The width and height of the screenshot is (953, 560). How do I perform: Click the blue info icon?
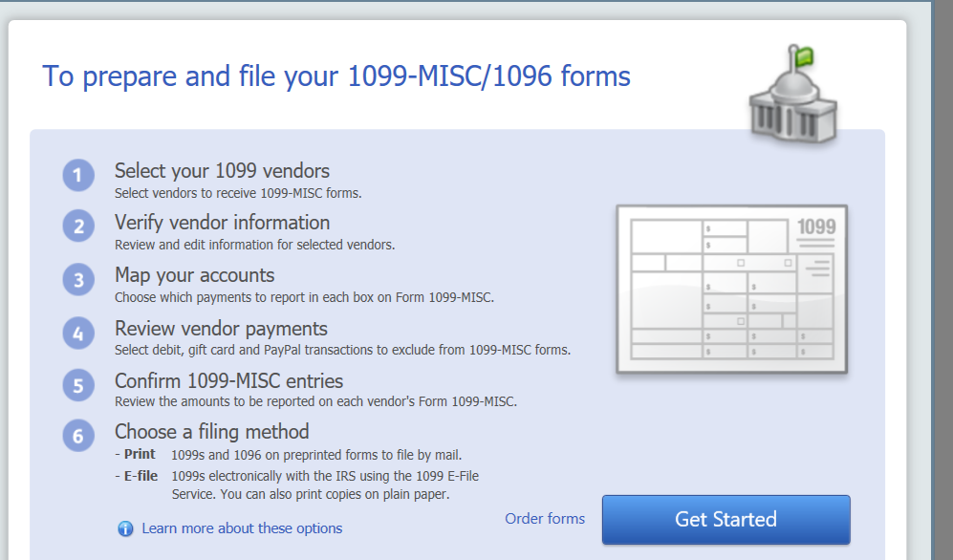tap(125, 528)
